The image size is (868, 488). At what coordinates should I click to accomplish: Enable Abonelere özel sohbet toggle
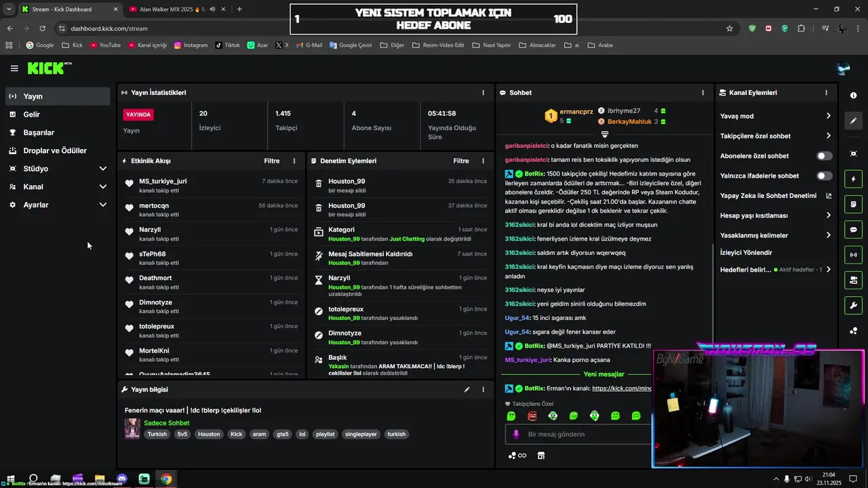tap(824, 156)
